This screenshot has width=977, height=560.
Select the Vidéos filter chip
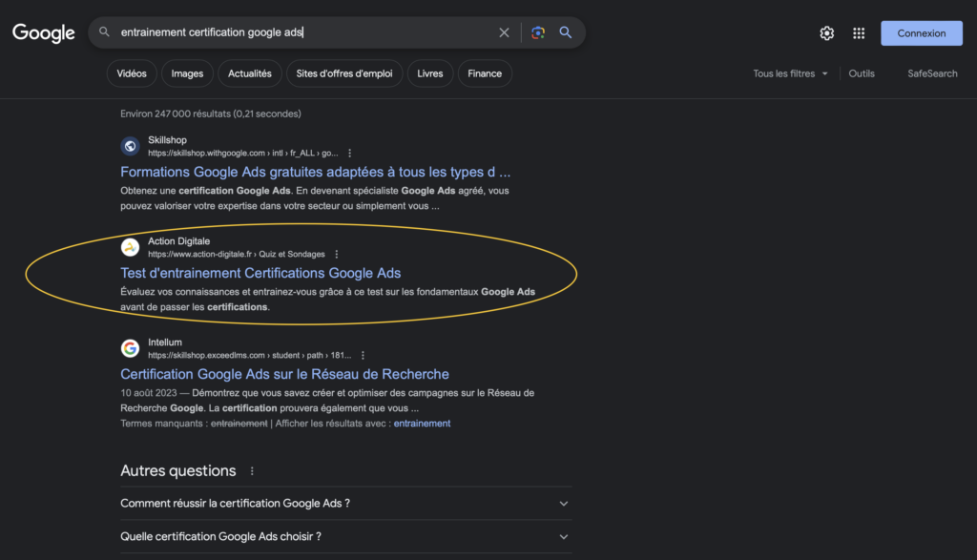pyautogui.click(x=132, y=73)
